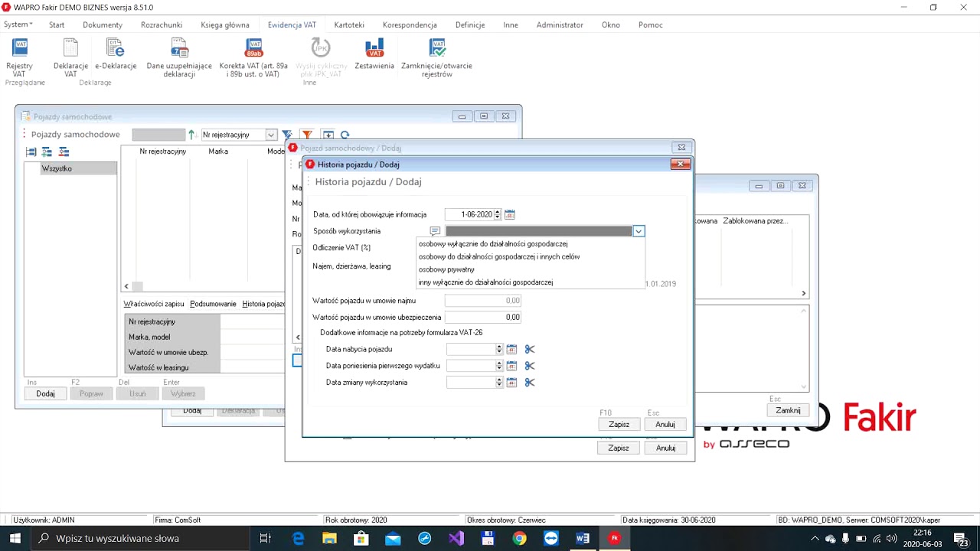
Task: Switch to the Podsumowanie tab
Action: 214,304
